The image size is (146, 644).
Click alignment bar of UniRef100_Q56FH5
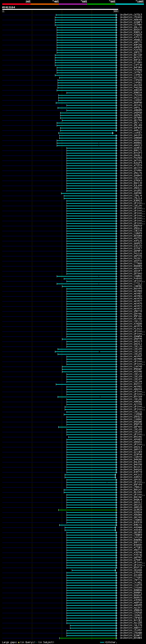(90, 339)
